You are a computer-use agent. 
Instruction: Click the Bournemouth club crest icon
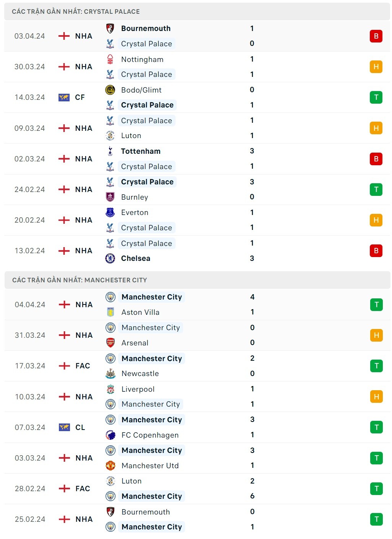point(110,28)
